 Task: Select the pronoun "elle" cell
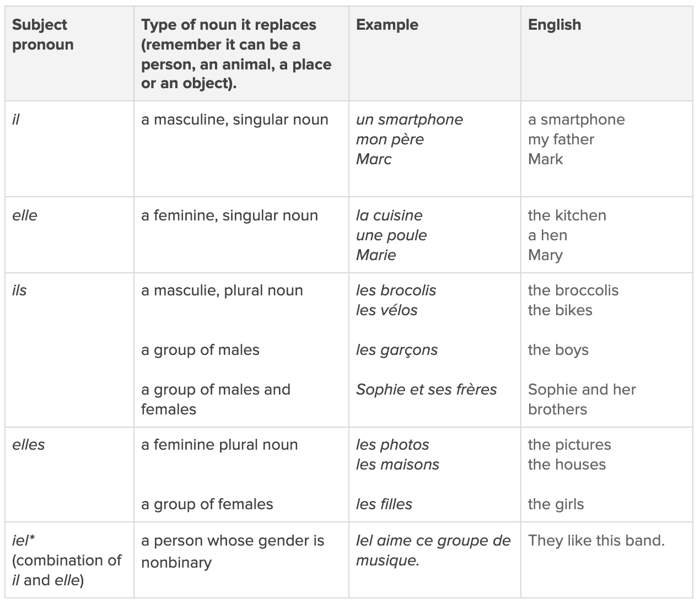click(x=25, y=215)
